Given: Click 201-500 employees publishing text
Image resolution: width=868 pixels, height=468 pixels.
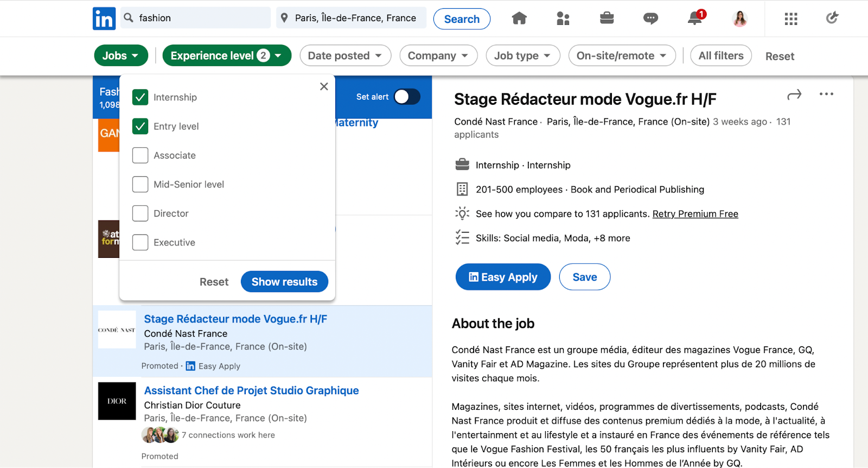Looking at the screenshot, I should [x=590, y=189].
